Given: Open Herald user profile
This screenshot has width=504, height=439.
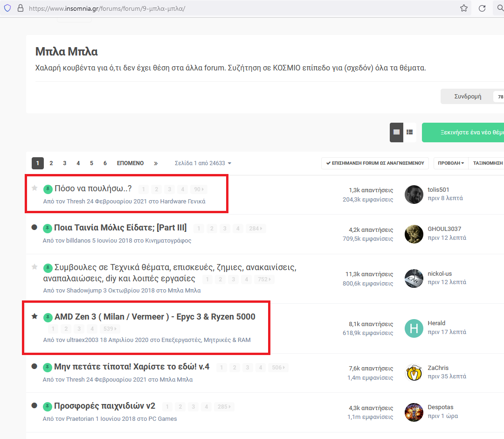Looking at the screenshot, I should click(x=436, y=323).
